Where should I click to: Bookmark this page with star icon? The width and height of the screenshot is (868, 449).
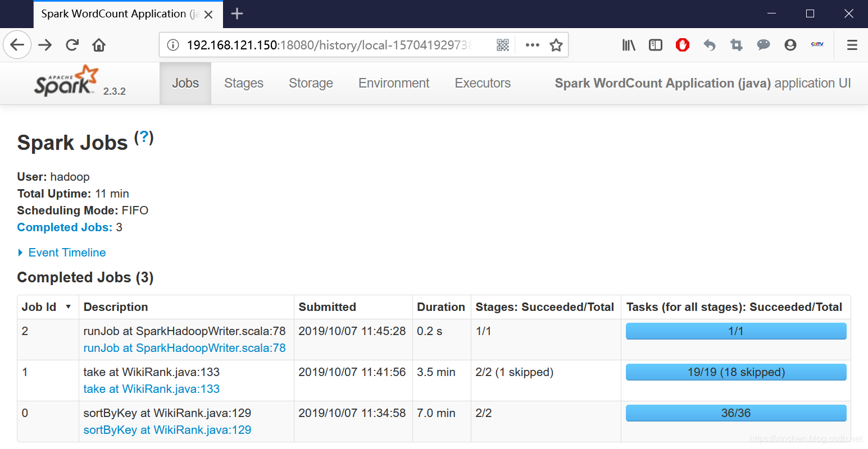click(556, 45)
